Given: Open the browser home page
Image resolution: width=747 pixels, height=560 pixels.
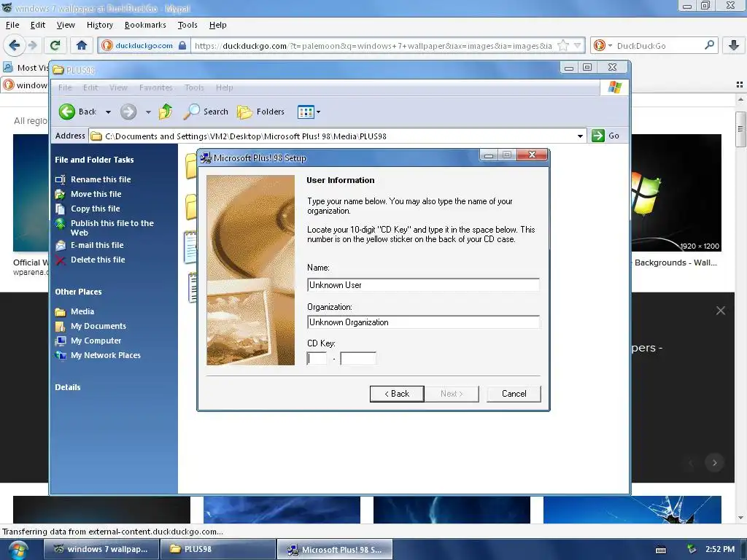Looking at the screenshot, I should click(82, 45).
